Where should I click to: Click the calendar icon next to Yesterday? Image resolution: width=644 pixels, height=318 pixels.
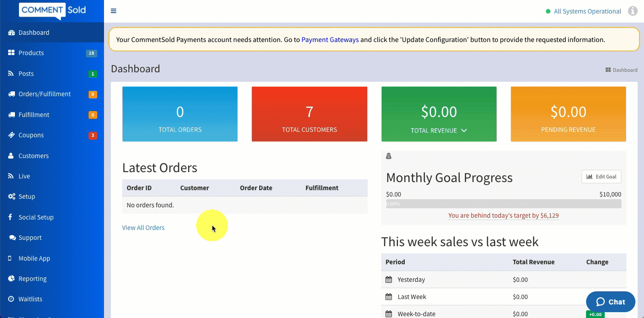click(388, 280)
